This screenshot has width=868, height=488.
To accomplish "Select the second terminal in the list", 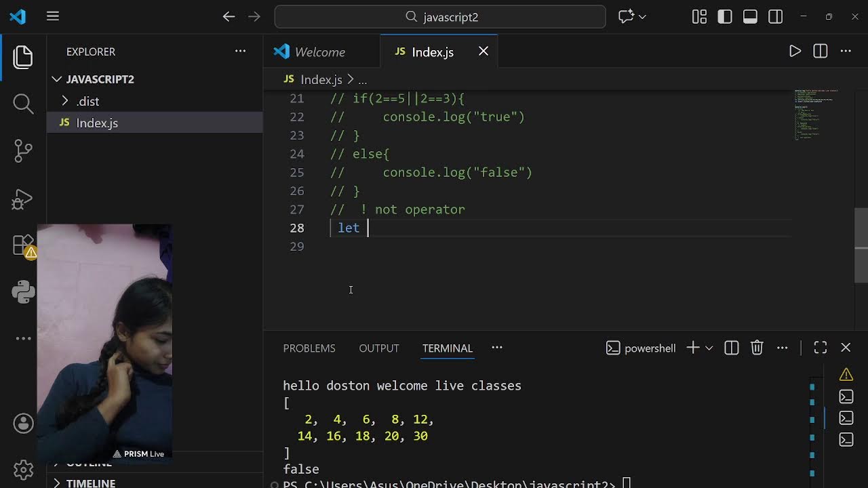I will (846, 396).
